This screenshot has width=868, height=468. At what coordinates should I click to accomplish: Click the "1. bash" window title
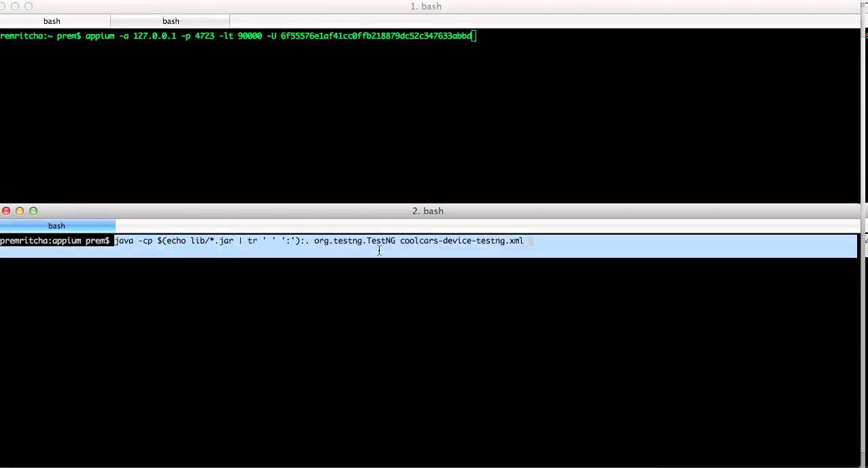[x=426, y=6]
